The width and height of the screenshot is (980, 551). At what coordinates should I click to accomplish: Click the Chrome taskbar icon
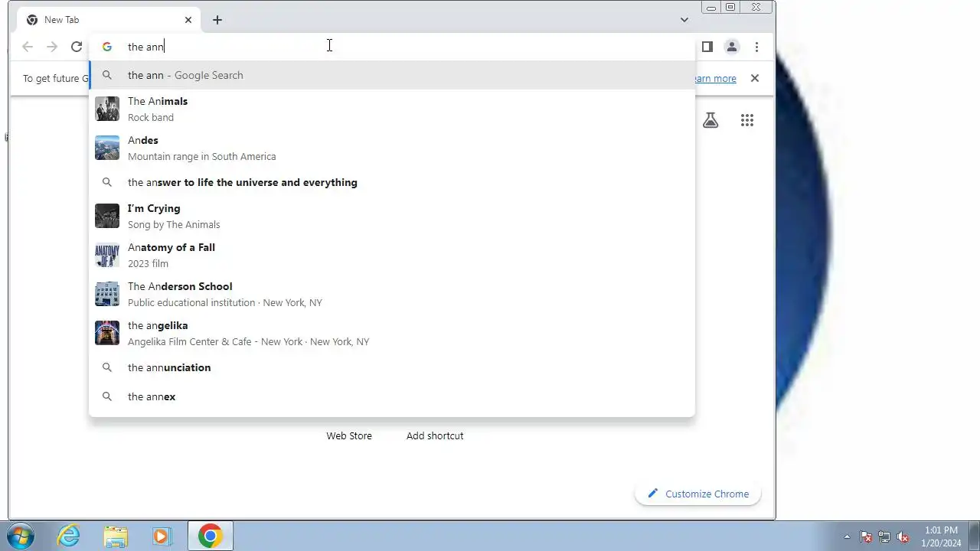210,536
